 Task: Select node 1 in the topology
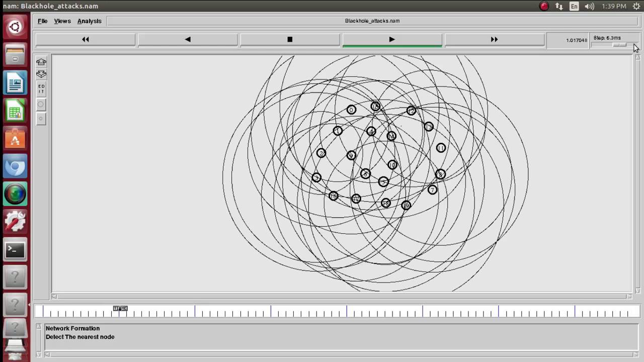[x=338, y=131]
